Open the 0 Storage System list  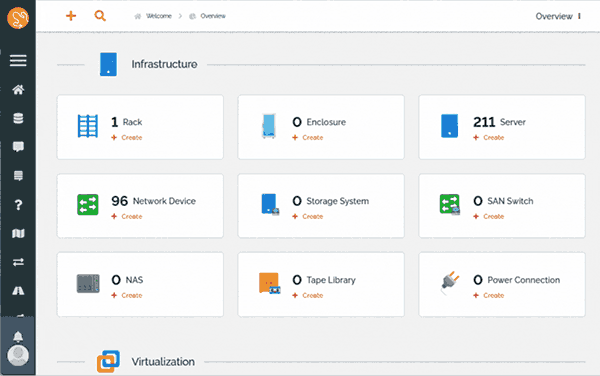331,201
